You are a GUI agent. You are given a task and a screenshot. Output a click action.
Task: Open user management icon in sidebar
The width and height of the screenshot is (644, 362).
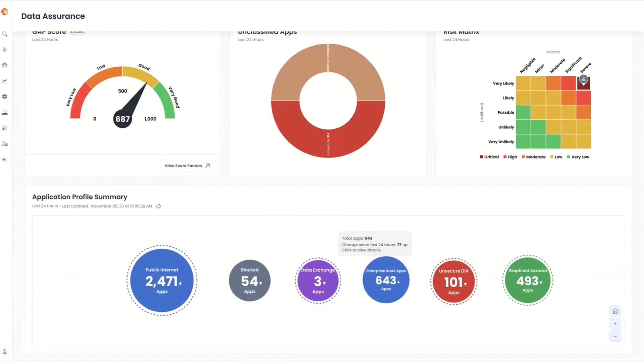pos(5,144)
